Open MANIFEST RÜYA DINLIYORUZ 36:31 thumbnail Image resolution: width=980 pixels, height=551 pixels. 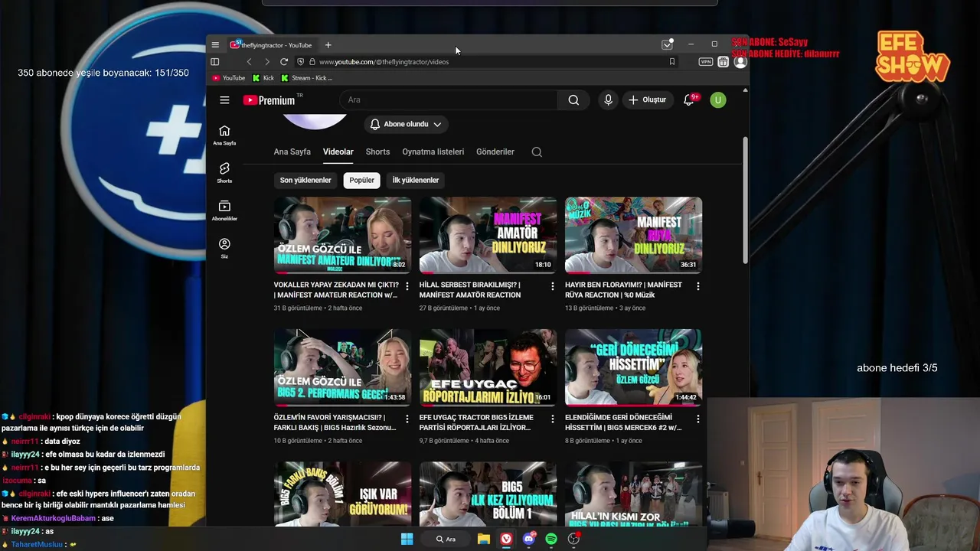633,235
